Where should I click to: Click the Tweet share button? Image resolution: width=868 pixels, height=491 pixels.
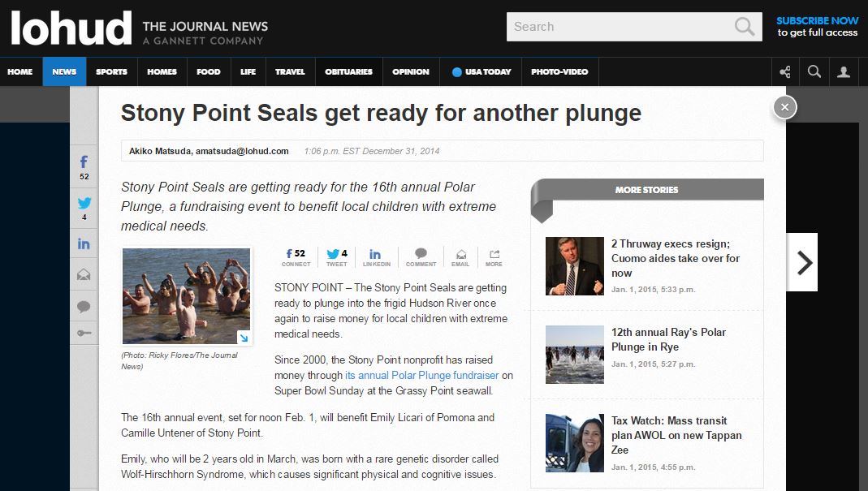tap(337, 257)
